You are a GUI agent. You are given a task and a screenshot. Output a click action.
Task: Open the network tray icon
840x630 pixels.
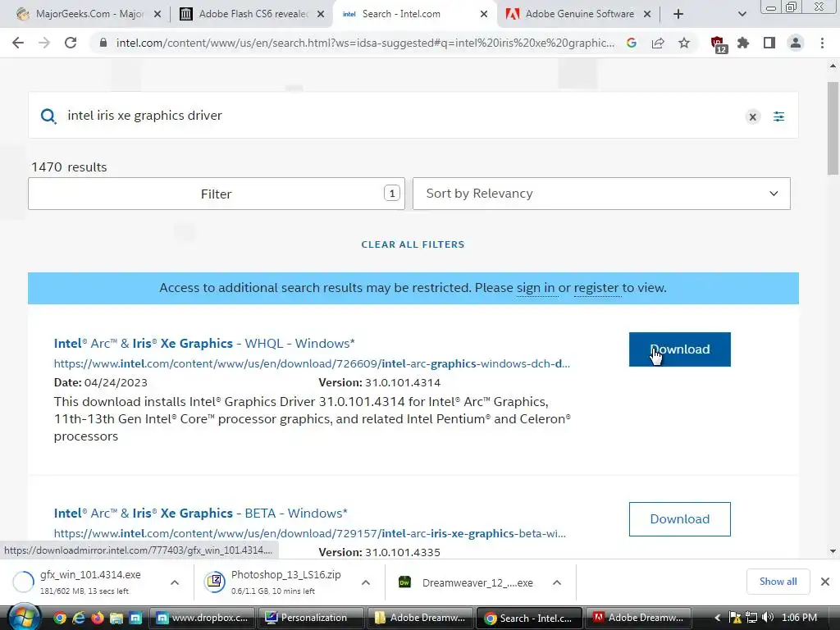tap(751, 618)
